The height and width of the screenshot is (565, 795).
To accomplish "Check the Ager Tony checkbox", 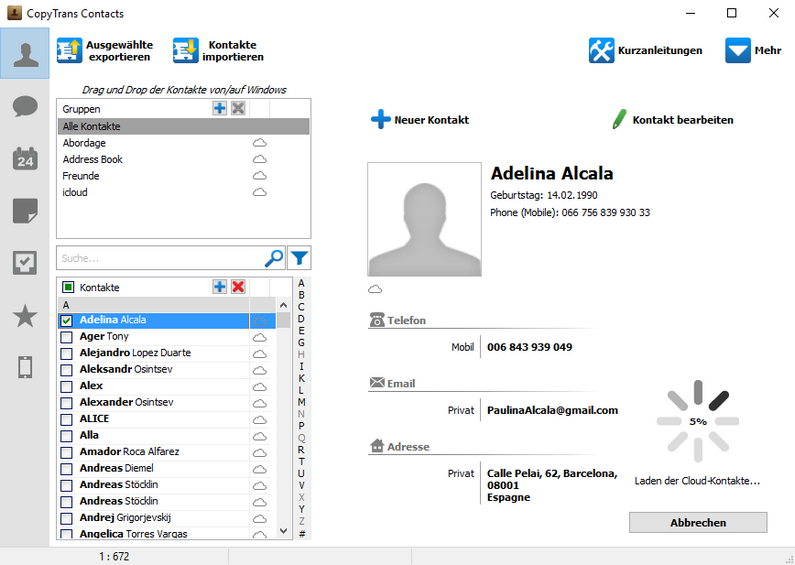I will tap(66, 337).
